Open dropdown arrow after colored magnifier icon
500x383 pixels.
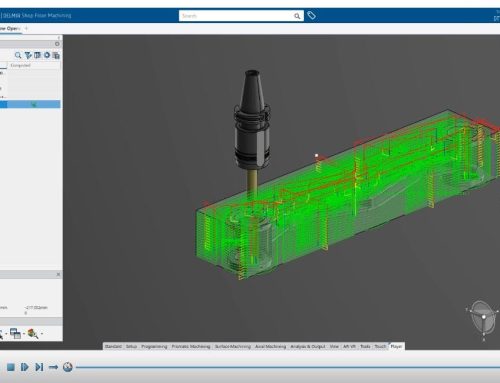click(x=42, y=334)
